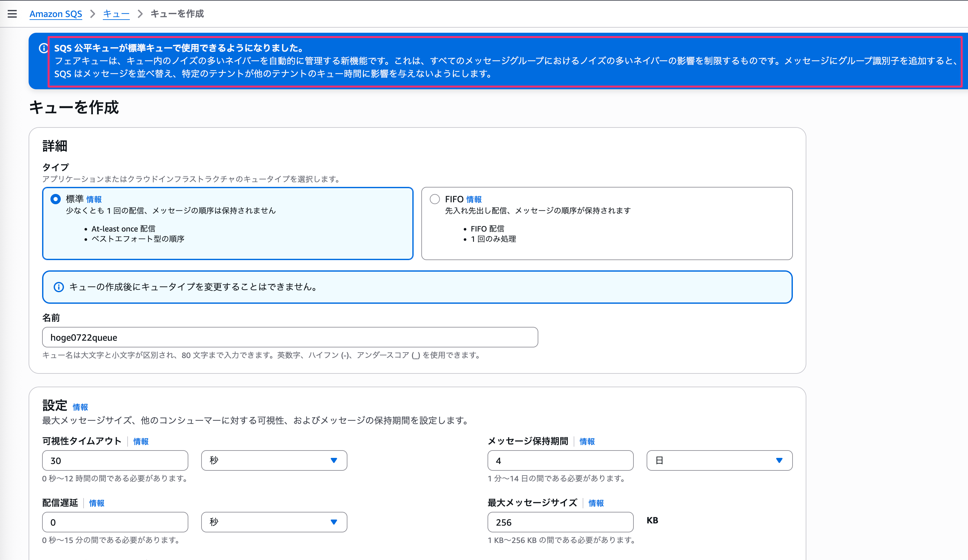Click the 'FIFO 配信' bullet text
Viewport: 968px width, 560px height.
[x=488, y=229]
